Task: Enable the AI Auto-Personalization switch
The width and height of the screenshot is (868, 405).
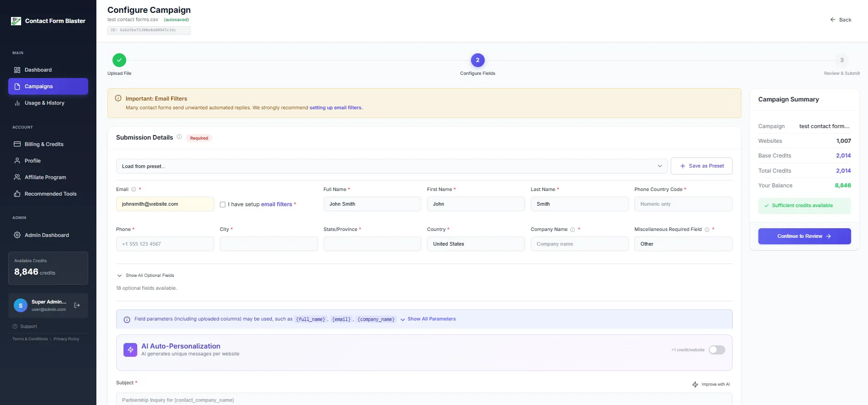Action: click(x=717, y=350)
